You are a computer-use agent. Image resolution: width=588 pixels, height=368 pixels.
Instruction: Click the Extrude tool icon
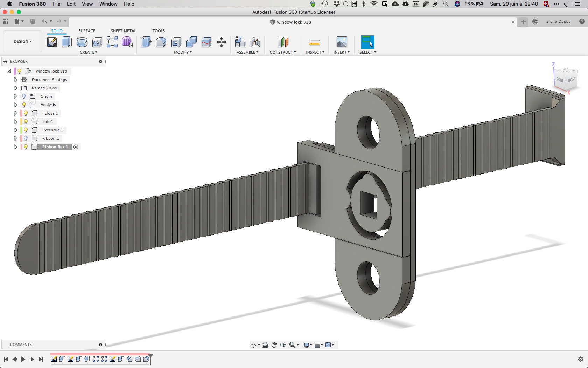click(x=67, y=42)
